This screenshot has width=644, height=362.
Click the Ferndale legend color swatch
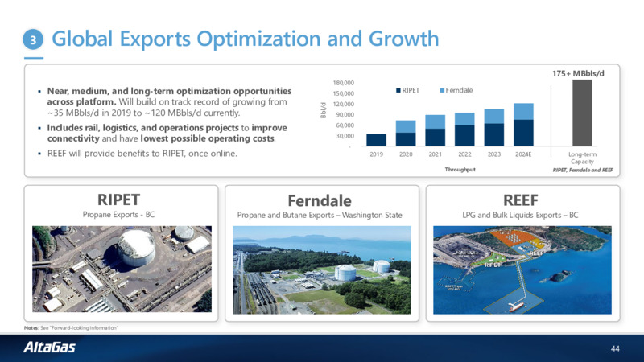pos(442,90)
